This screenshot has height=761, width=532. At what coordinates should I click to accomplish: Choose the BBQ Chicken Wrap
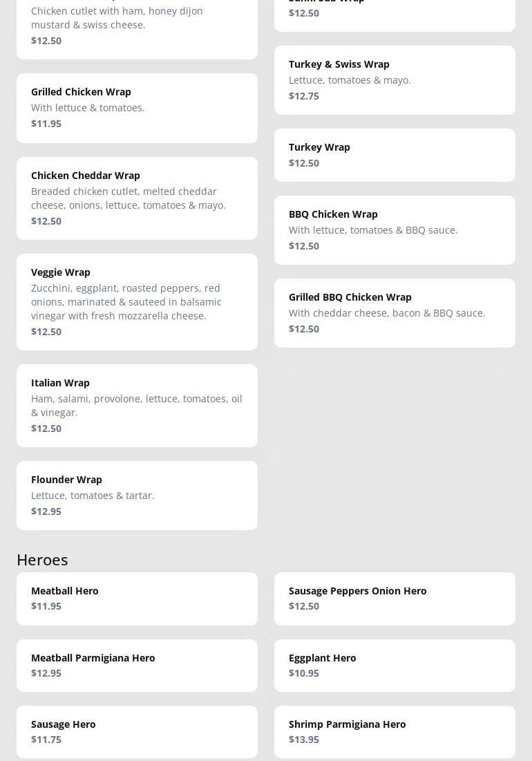pos(395,229)
